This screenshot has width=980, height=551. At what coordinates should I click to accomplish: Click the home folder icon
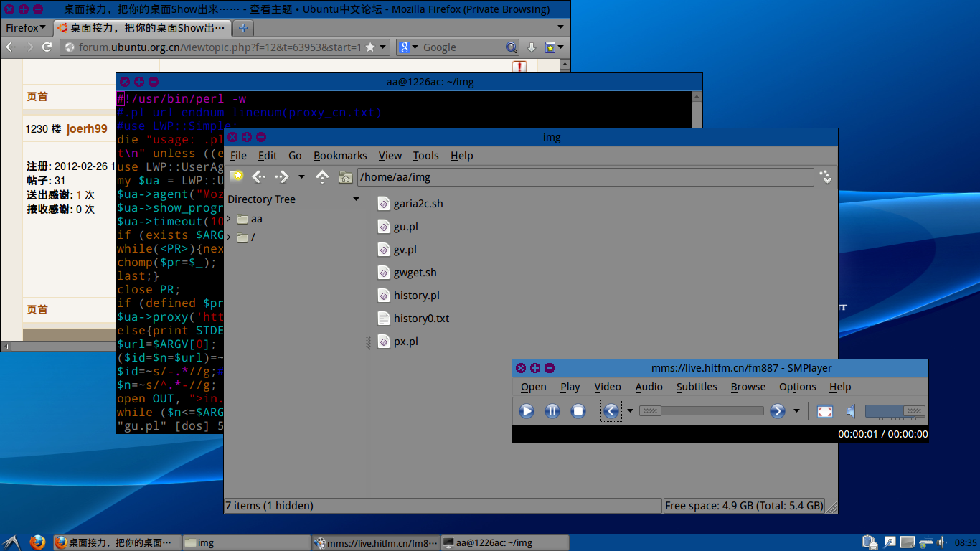[x=346, y=176]
